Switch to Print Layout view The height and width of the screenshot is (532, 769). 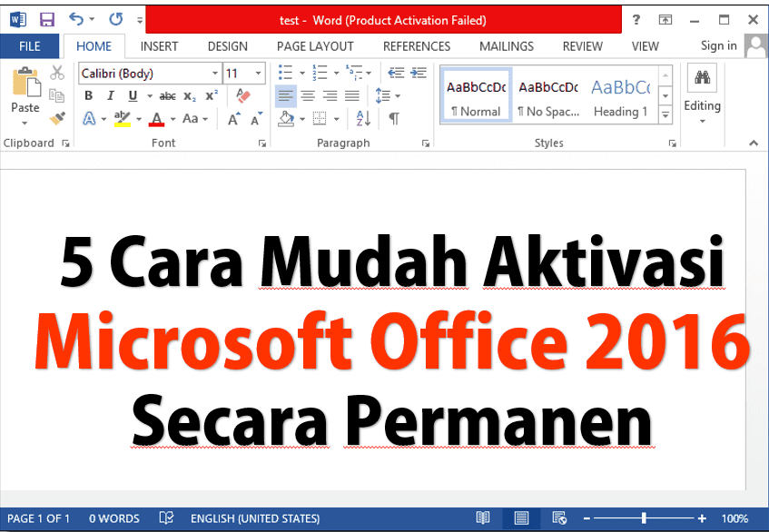[x=521, y=517]
